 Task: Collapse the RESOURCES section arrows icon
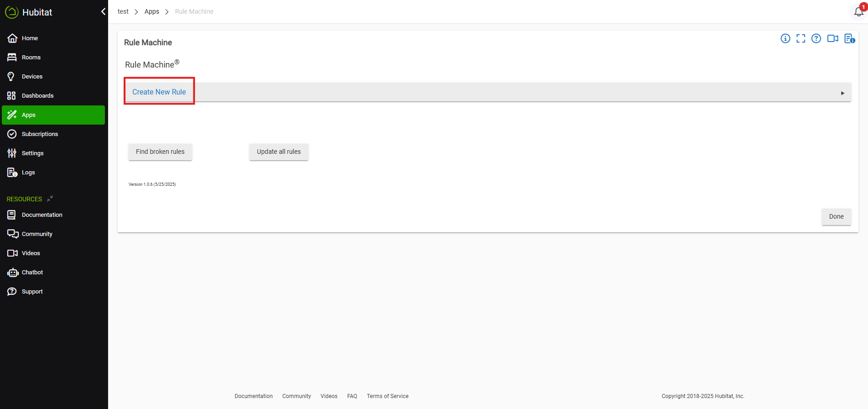[x=50, y=199]
